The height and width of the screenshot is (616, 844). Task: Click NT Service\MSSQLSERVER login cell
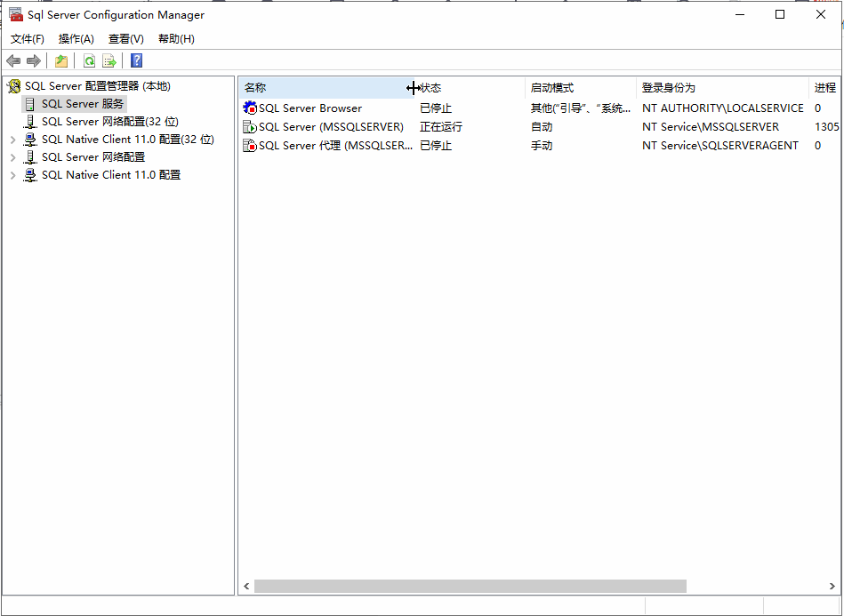point(710,127)
